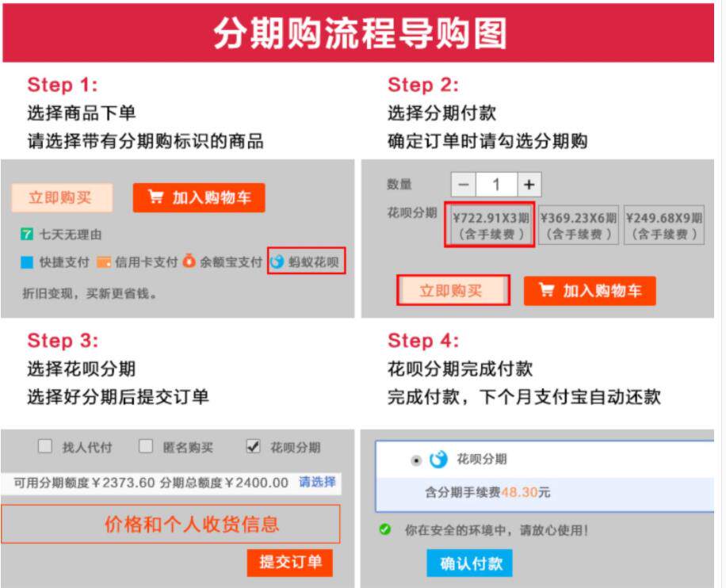Select the ¥722.91X3期 installment option
The width and height of the screenshot is (726, 588).
pos(490,224)
